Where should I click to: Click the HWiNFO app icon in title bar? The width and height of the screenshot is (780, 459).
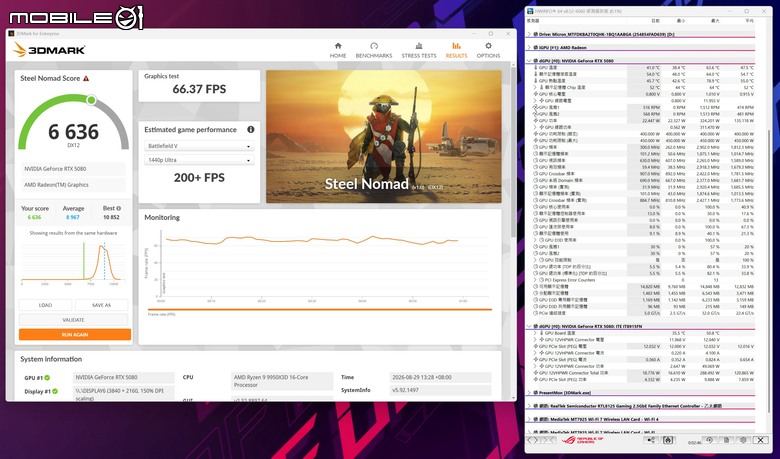(x=530, y=11)
